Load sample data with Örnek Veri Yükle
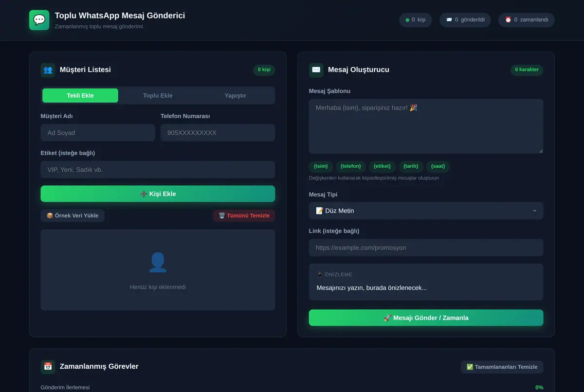Image resolution: width=584 pixels, height=392 pixels. (x=73, y=215)
